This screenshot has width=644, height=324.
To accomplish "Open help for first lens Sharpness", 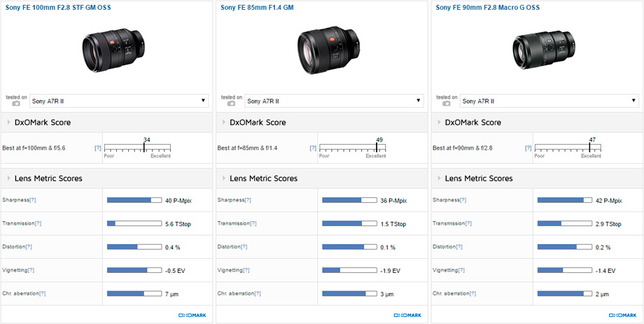I will [x=32, y=200].
